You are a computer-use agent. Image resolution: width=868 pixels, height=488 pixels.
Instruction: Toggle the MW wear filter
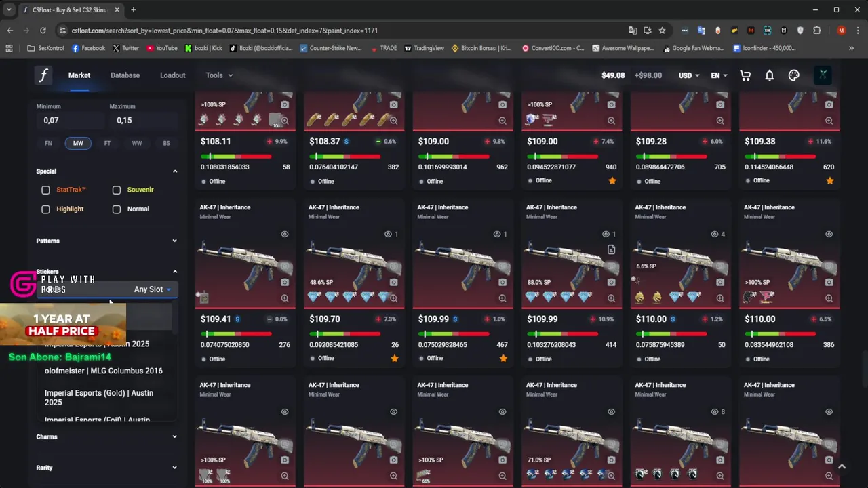(78, 143)
